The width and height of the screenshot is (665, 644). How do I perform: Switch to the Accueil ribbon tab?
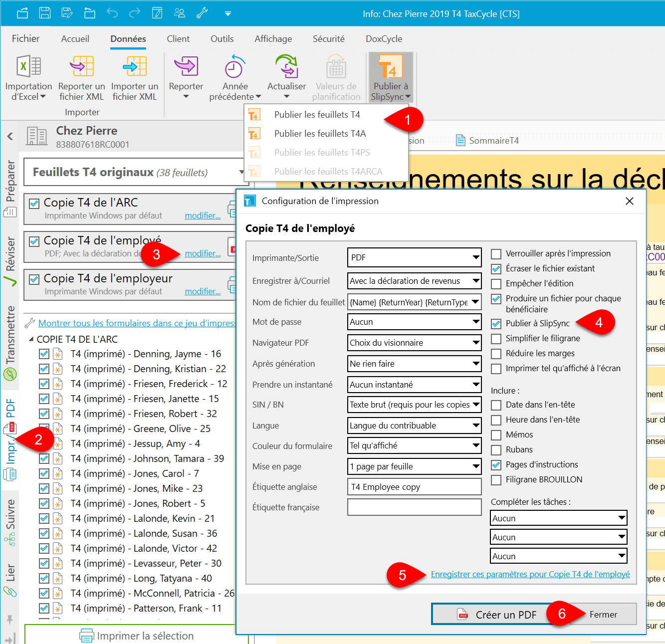pyautogui.click(x=75, y=39)
